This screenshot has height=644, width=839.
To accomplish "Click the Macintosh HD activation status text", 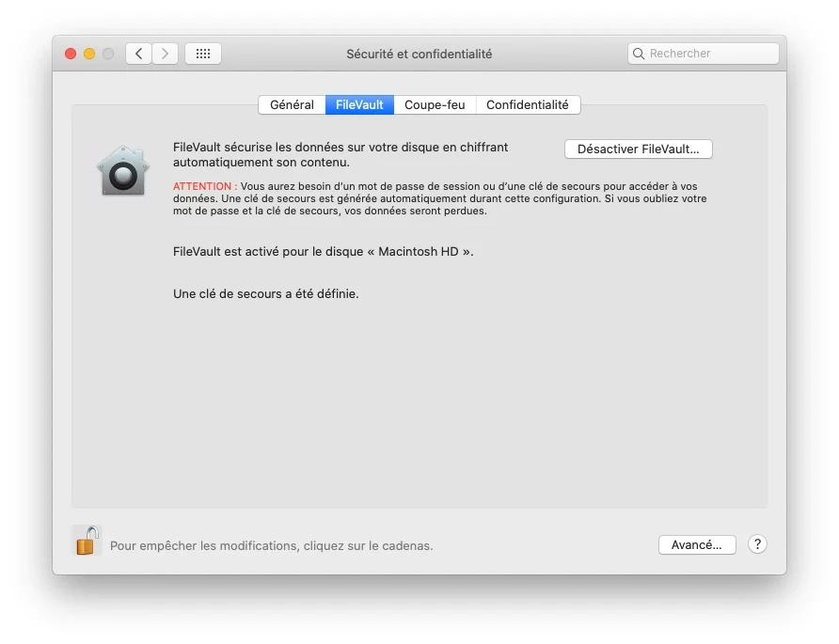I will [323, 252].
